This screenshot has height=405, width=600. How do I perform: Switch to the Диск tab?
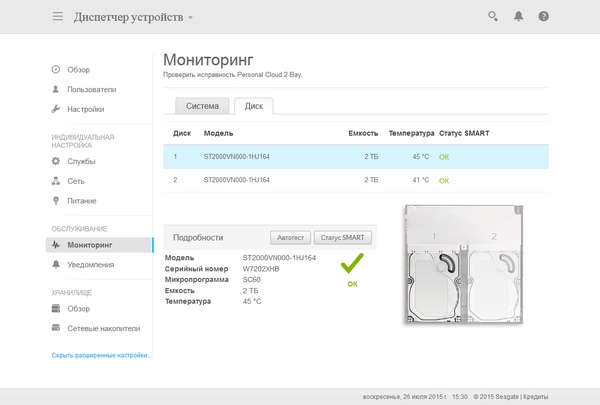click(x=254, y=105)
